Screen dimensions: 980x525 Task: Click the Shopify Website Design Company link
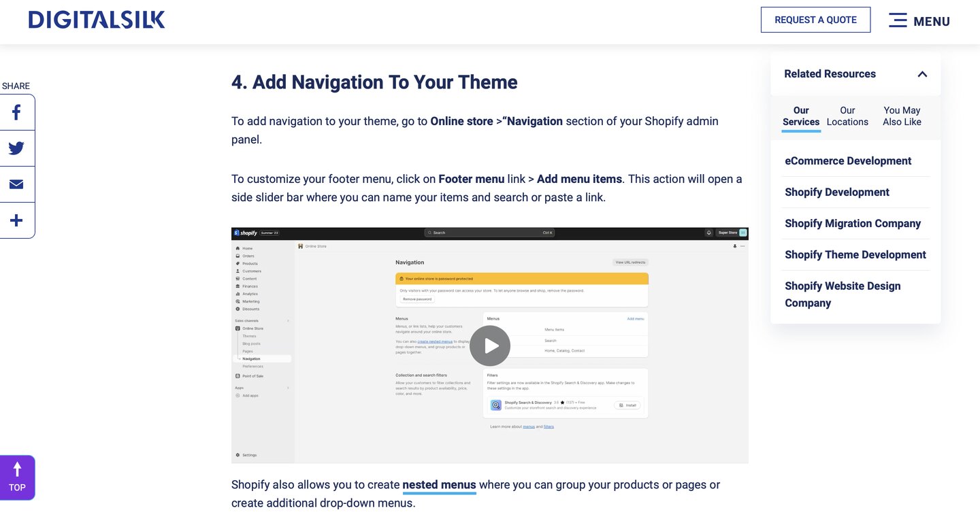843,294
